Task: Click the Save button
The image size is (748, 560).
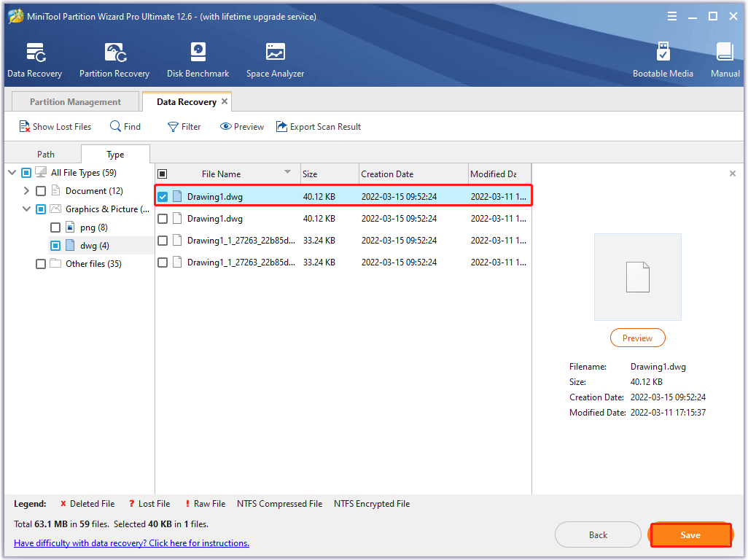Action: [x=690, y=534]
